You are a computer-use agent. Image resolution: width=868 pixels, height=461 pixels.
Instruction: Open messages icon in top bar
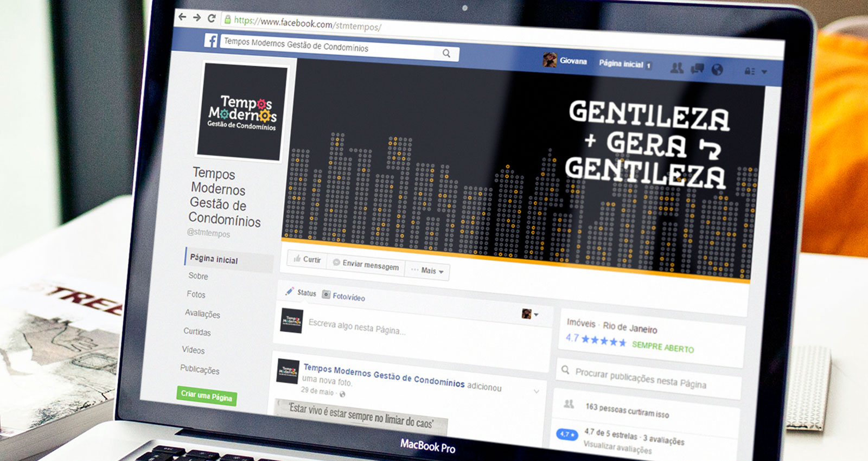697,68
